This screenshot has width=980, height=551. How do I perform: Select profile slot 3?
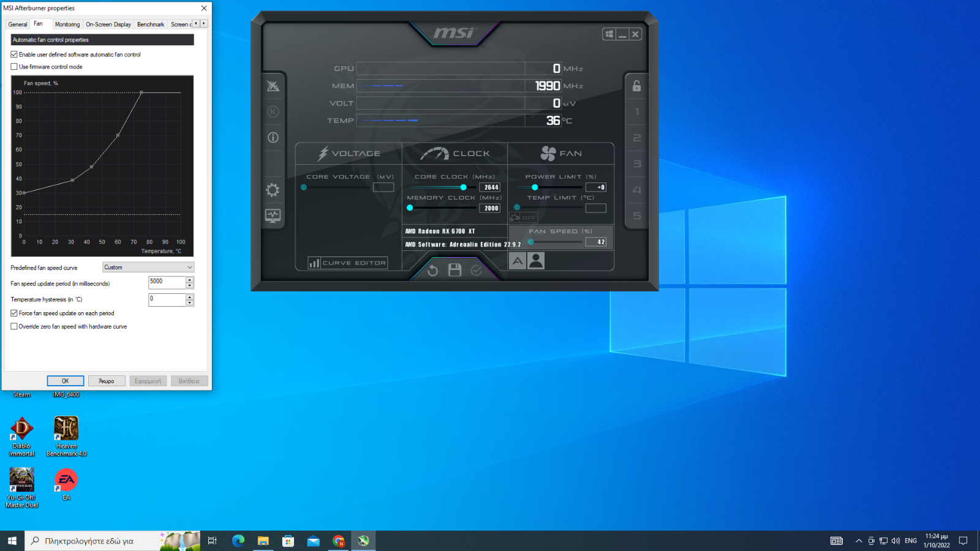(x=637, y=164)
